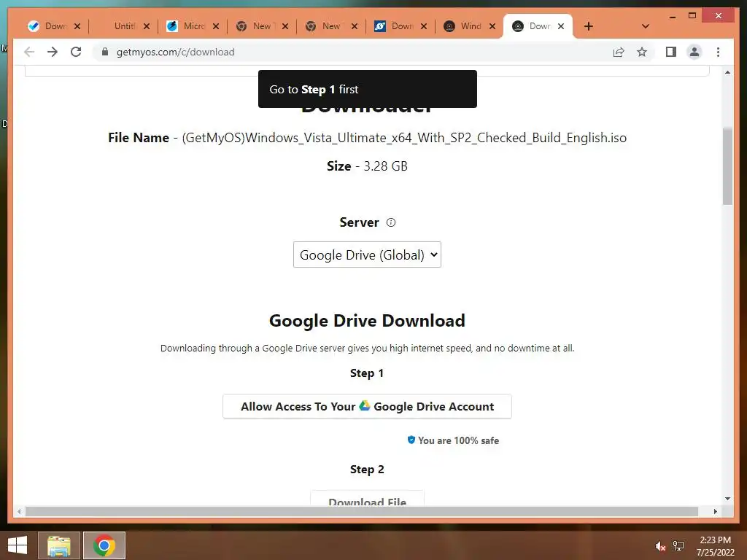Screen dimensions: 747x560
Task: Click the scroll down arrow
Action: pos(727,499)
